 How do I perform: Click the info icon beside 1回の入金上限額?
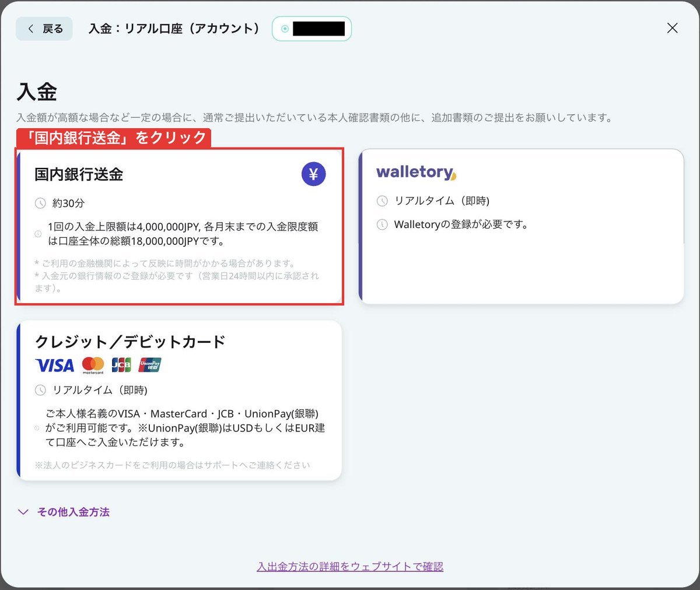tap(38, 234)
